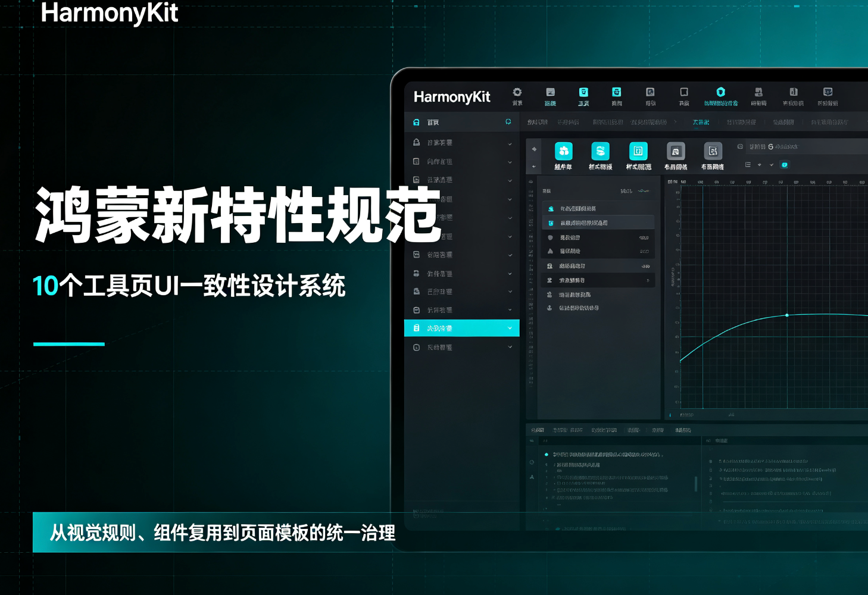
Task: Select the cyan house icon home row in sidebar
Action: tap(461, 122)
